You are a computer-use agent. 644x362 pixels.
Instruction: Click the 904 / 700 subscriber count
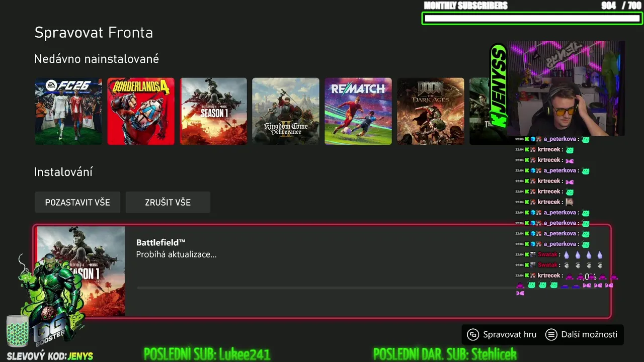click(x=621, y=6)
